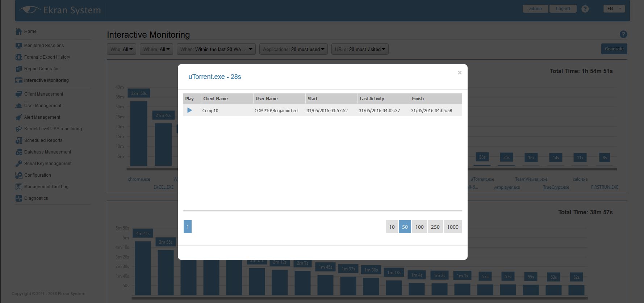Screen dimensions: 644x303
Task: Open User Management menu item
Action: pos(43,106)
